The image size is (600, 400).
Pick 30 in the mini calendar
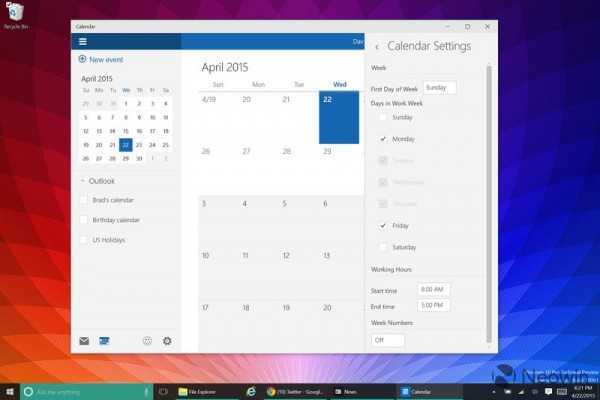139,158
